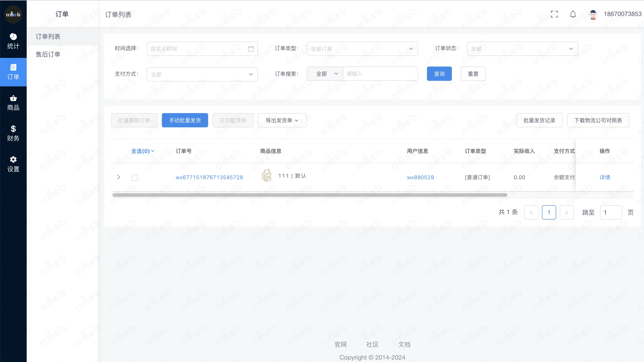The height and width of the screenshot is (362, 644).
Task: Click the 手动批量发货 button
Action: 185,120
